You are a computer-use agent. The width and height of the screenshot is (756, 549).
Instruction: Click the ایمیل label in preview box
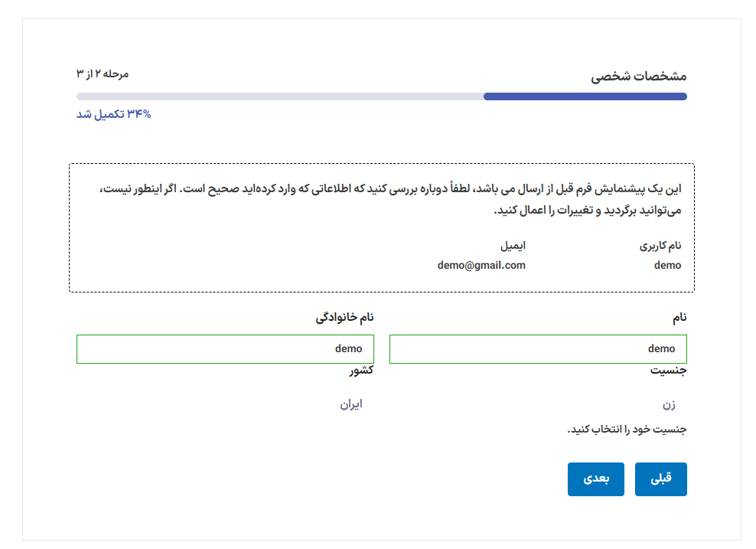click(x=513, y=247)
